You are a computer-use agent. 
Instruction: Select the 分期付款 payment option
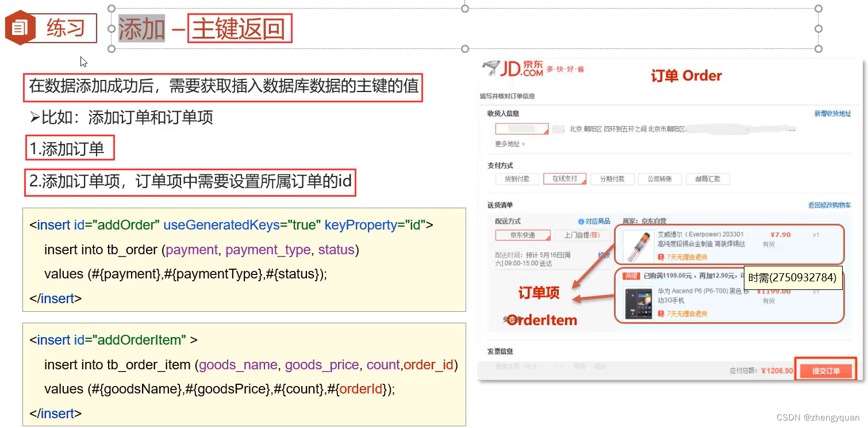(x=612, y=179)
